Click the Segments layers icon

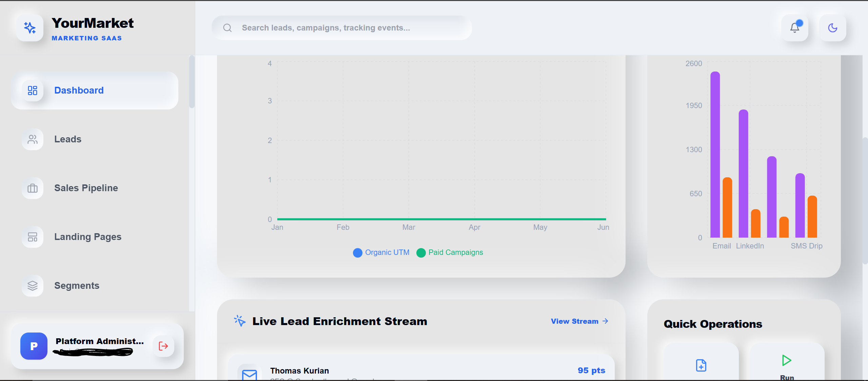(33, 286)
